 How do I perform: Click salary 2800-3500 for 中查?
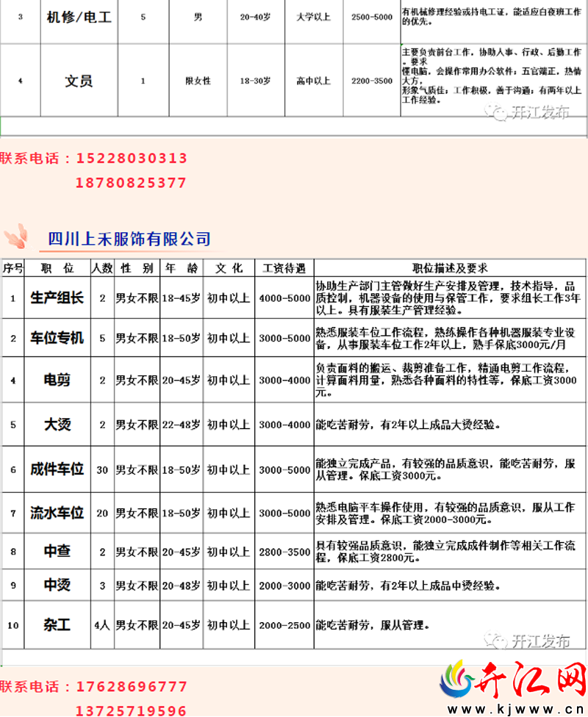click(x=284, y=552)
